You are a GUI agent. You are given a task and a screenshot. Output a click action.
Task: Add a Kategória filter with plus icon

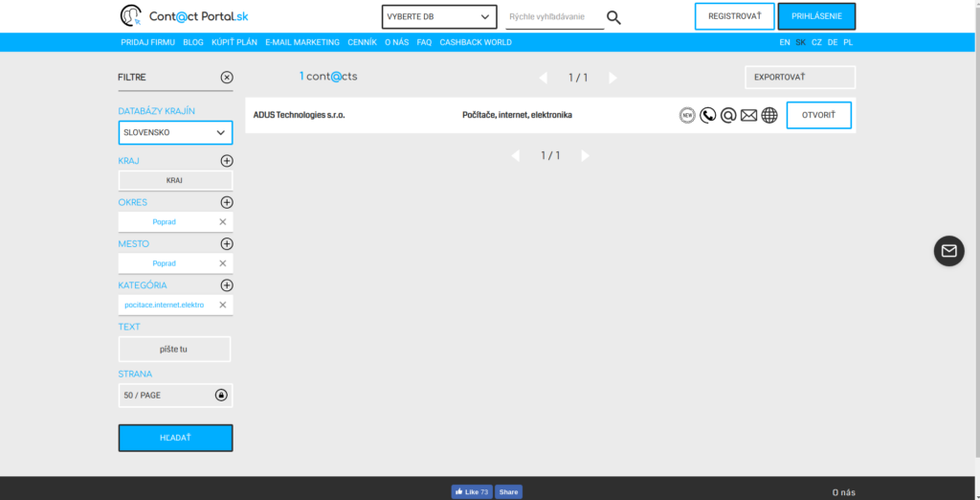pyautogui.click(x=227, y=285)
